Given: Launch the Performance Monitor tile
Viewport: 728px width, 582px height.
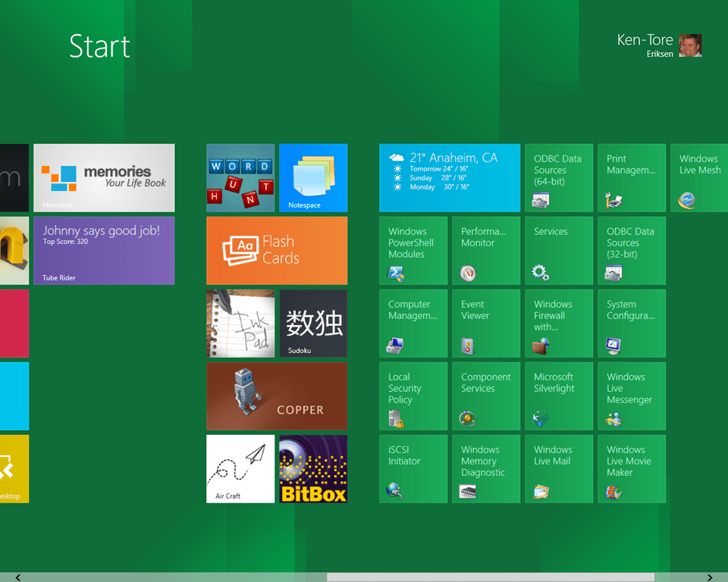Looking at the screenshot, I should point(486,251).
